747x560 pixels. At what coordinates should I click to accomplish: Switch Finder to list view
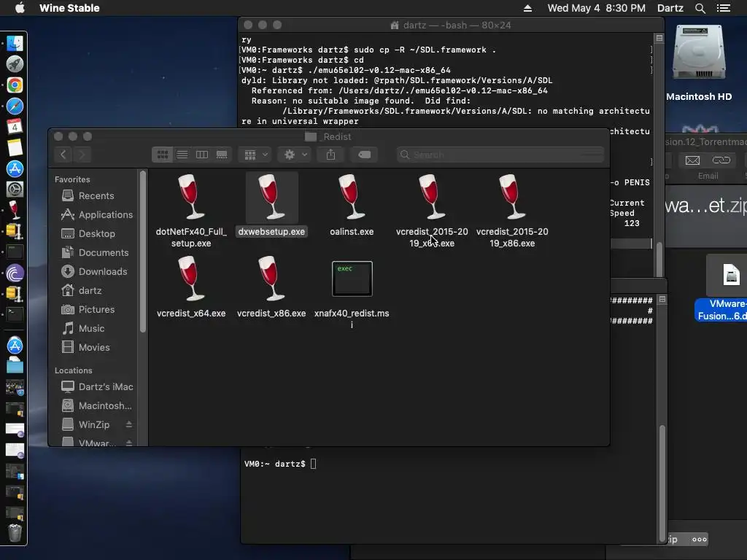[182, 155]
